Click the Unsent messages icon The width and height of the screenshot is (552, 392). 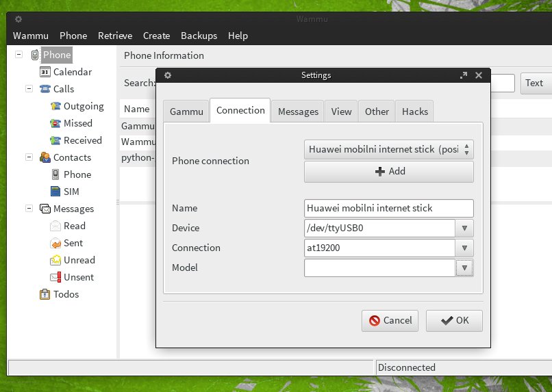55,277
